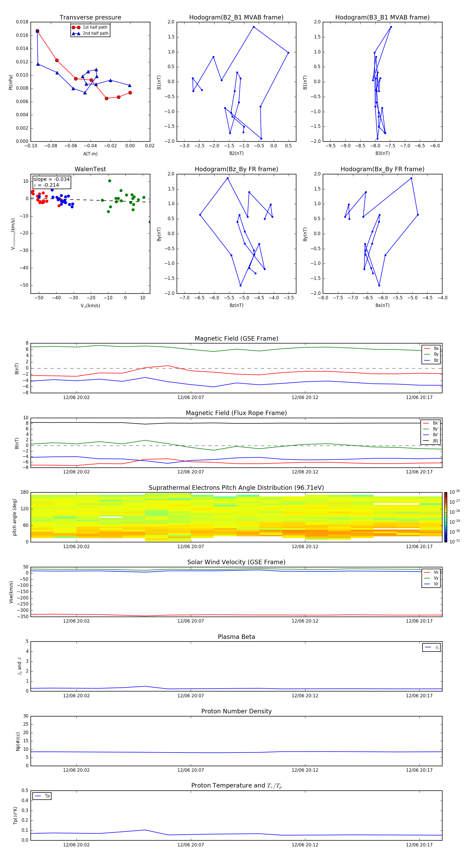Screen dimensions: 473x868
Task: Click the V_A(km/s) axis label
Action: point(90,306)
